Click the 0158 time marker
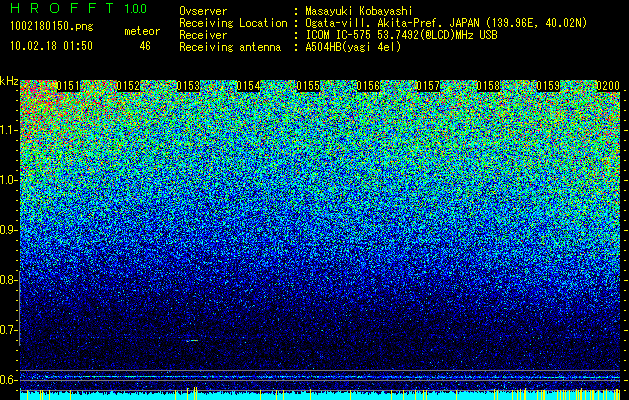Screen dimensions: 629x400 point(488,86)
